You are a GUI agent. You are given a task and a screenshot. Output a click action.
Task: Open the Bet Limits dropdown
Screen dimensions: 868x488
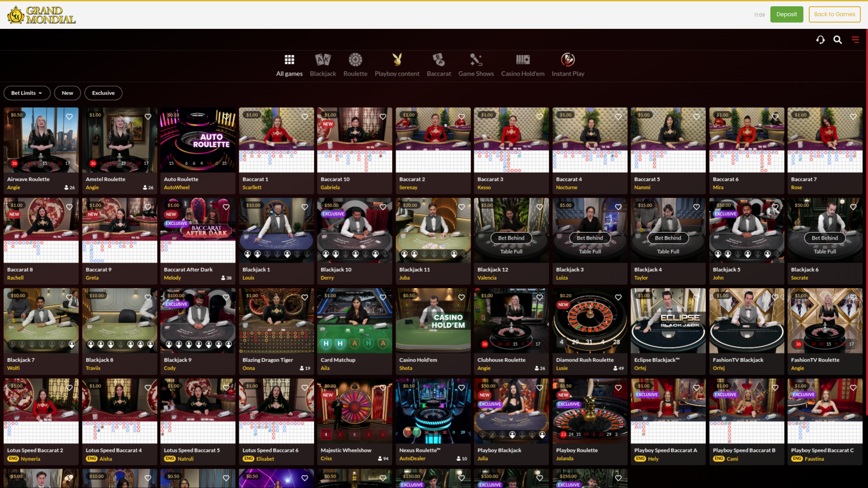[27, 93]
